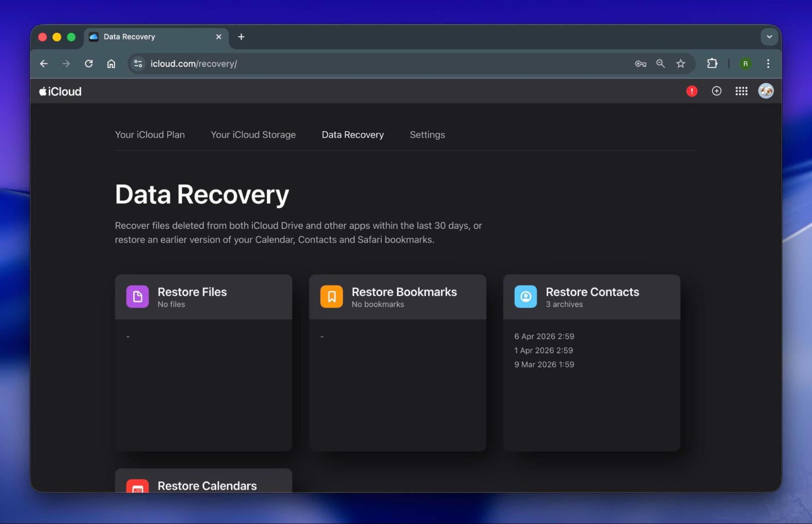The width and height of the screenshot is (812, 524).
Task: View site information icon in address bar
Action: (138, 64)
